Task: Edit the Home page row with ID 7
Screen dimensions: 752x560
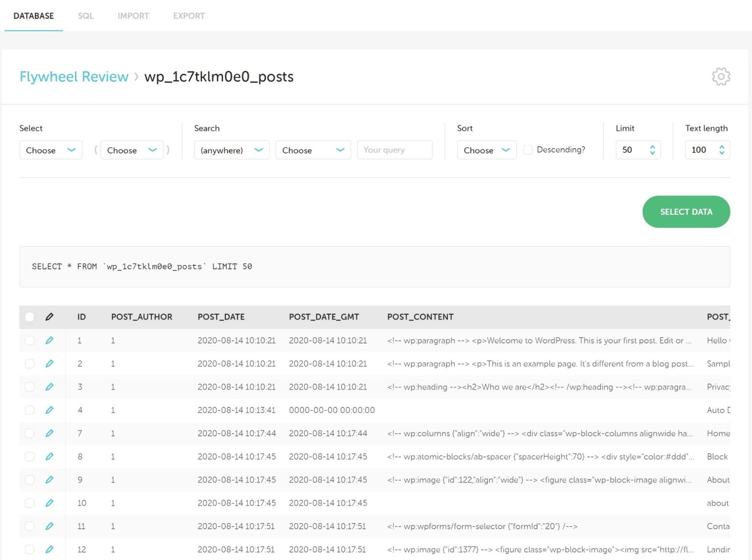Action: point(50,433)
